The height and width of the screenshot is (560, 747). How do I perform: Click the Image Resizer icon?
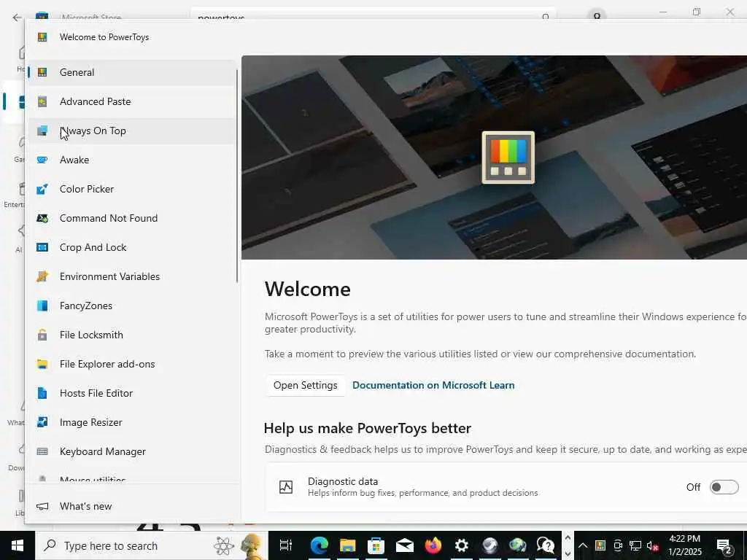tap(42, 422)
